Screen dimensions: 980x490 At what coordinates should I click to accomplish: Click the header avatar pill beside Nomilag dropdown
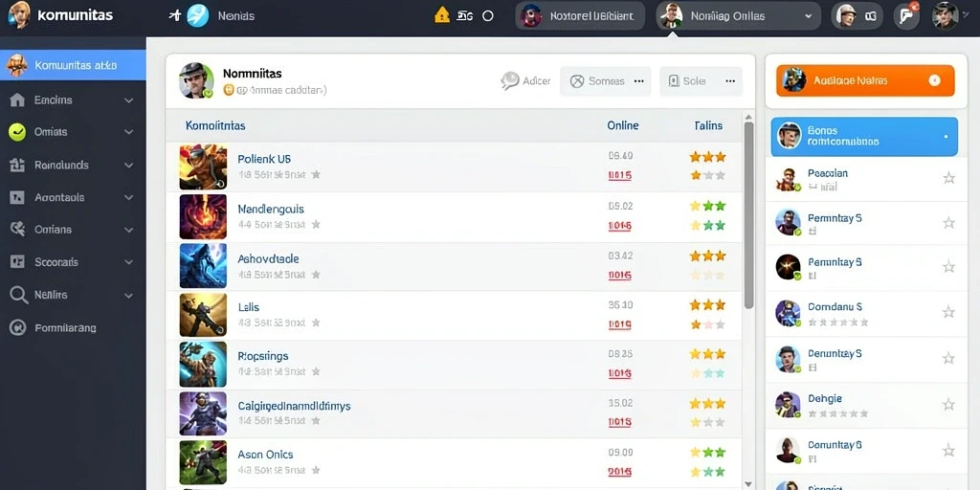tap(857, 15)
